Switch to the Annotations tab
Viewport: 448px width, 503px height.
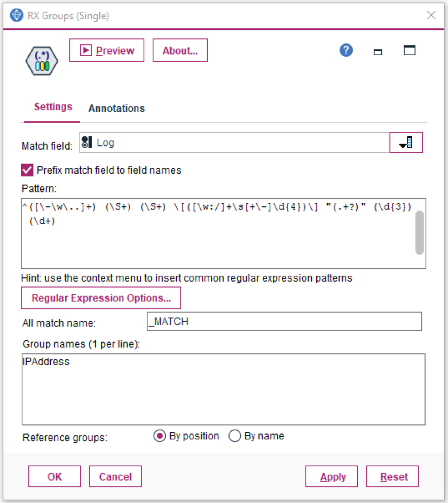pyautogui.click(x=116, y=109)
